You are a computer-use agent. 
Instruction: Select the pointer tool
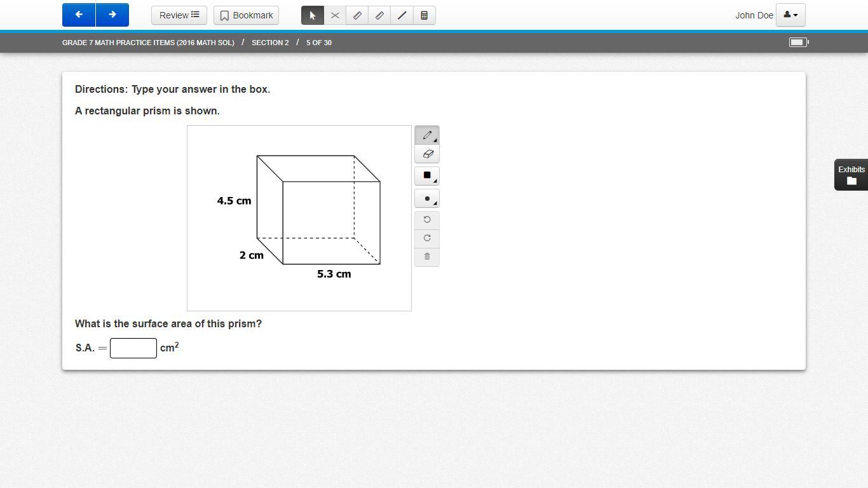[x=313, y=15]
